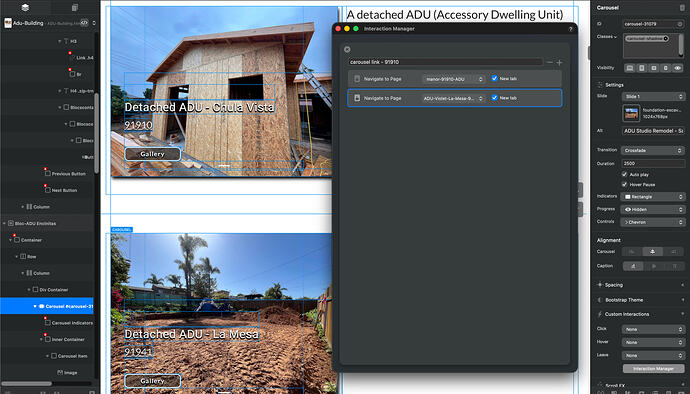This screenshot has width=690, height=394.
Task: Click the layer tree horizontal scrollbar
Action: [x=26, y=384]
